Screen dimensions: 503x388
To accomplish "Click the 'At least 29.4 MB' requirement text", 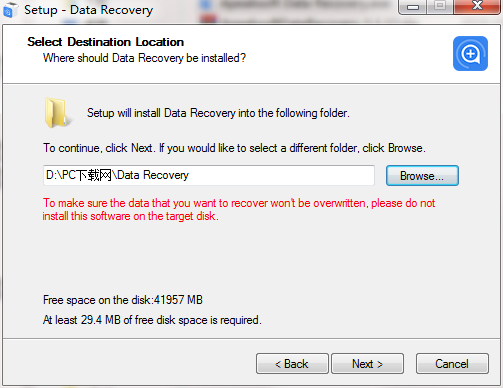I will click(x=152, y=320).
